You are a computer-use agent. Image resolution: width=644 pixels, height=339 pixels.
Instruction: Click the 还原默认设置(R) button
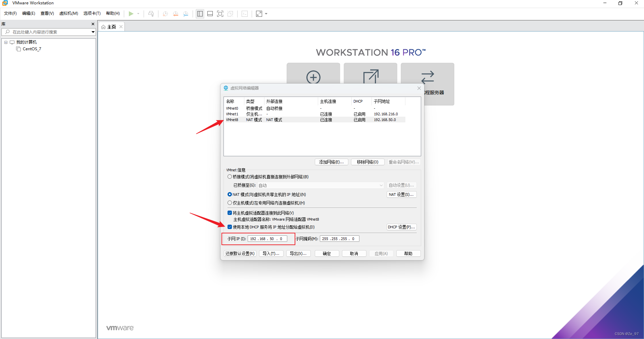pos(240,253)
